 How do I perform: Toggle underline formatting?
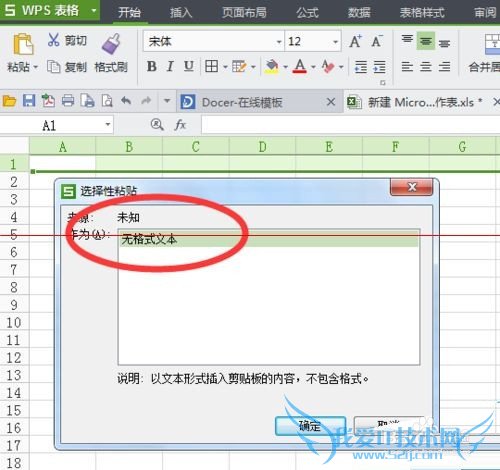click(x=189, y=66)
